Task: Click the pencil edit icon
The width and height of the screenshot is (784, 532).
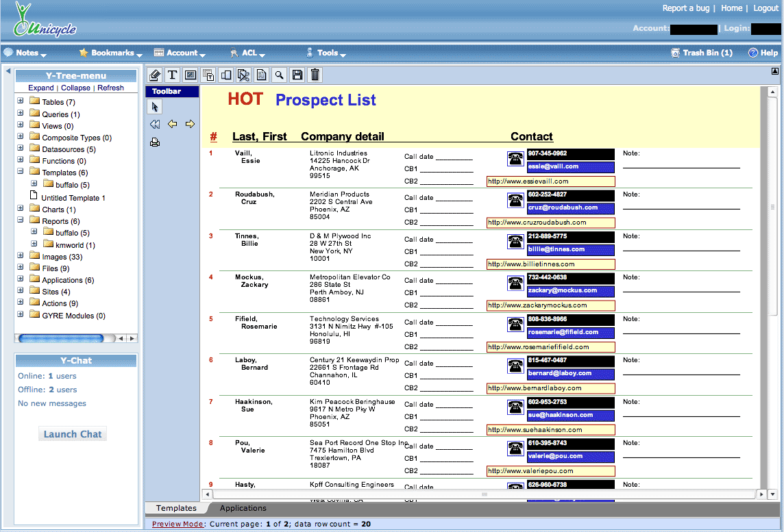Action: [x=155, y=75]
